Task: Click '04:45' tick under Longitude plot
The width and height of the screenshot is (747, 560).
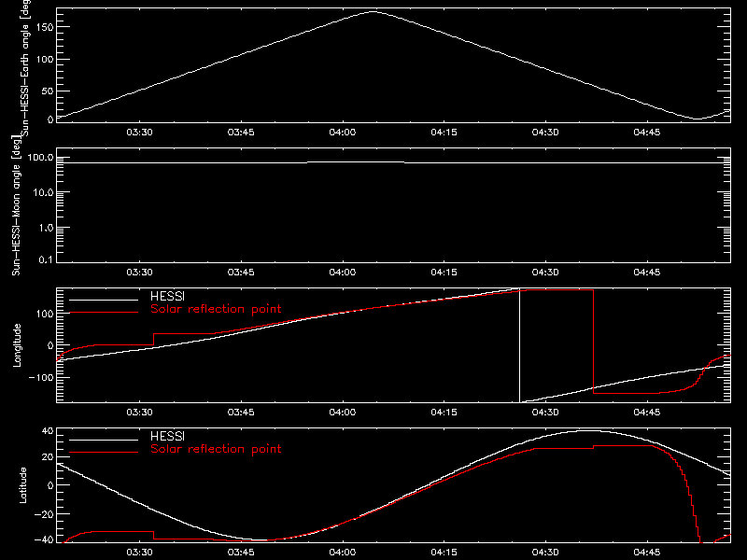Action: click(647, 412)
